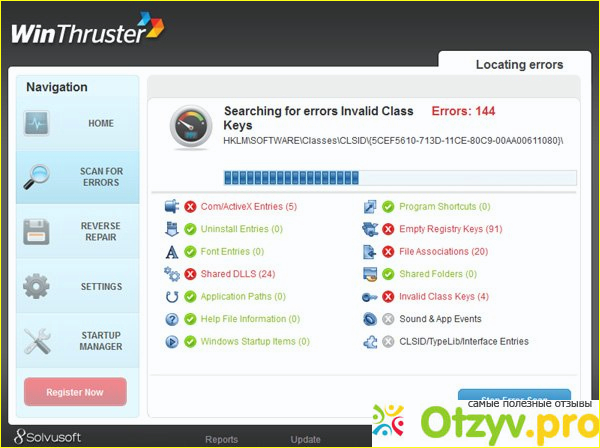Screen dimensions: 600x448
Task: Click the File Associations (20) link
Action: (443, 251)
